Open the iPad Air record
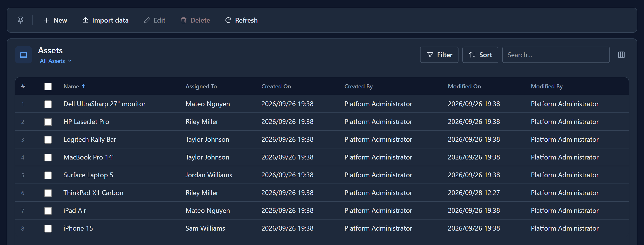Image resolution: width=644 pixels, height=245 pixels. (x=75, y=210)
